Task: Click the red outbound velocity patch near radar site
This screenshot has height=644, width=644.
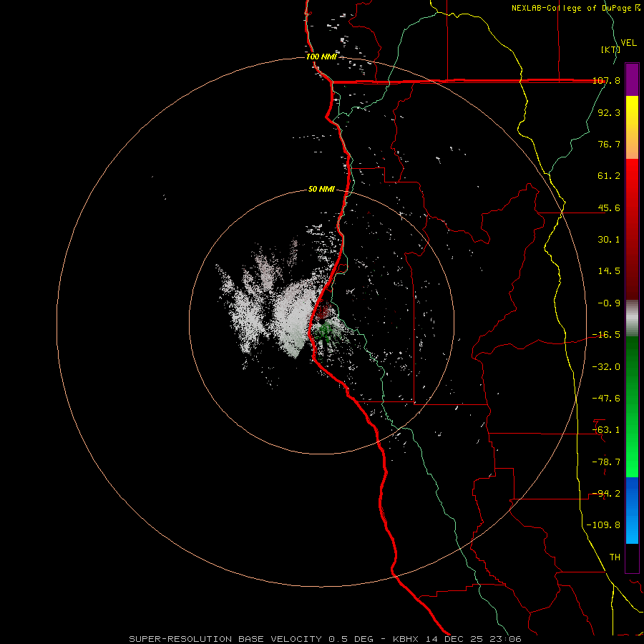Action: [324, 312]
